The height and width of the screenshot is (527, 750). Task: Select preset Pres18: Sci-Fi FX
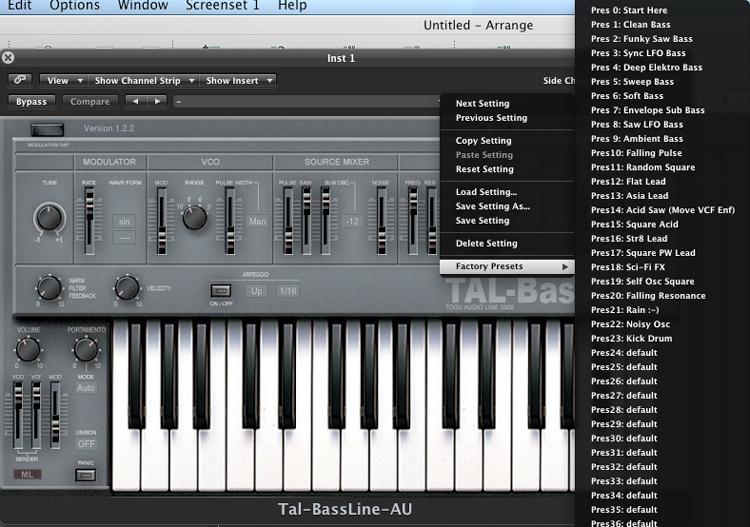628,267
